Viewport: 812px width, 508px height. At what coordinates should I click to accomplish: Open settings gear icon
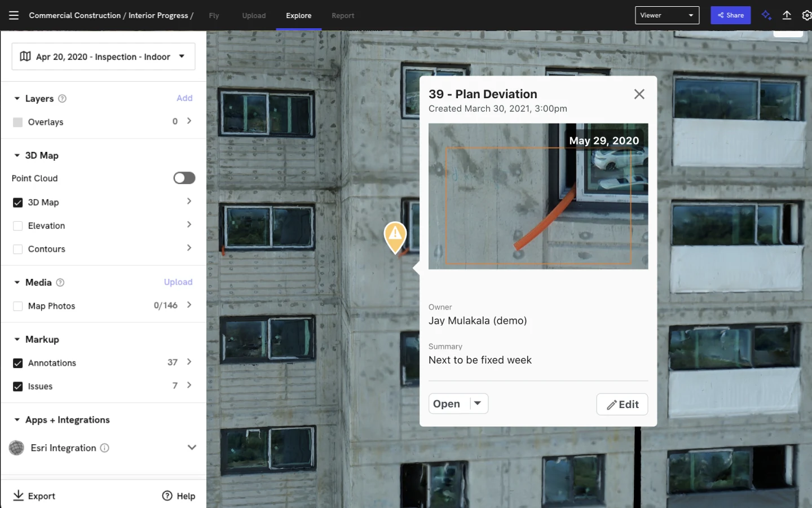pos(806,15)
